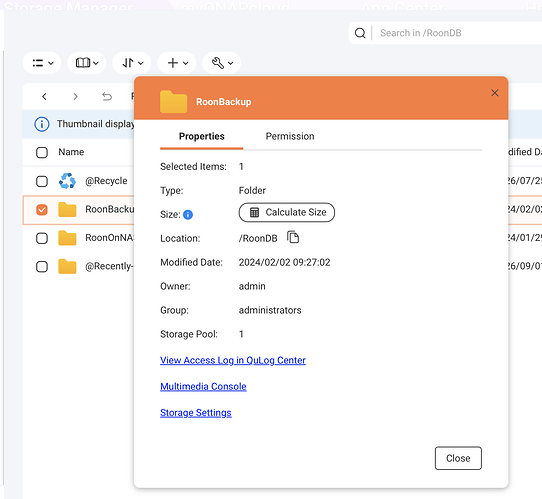The width and height of the screenshot is (542, 499).
Task: Click the modified date value 2024/02/02 09:27:02
Action: tap(284, 263)
